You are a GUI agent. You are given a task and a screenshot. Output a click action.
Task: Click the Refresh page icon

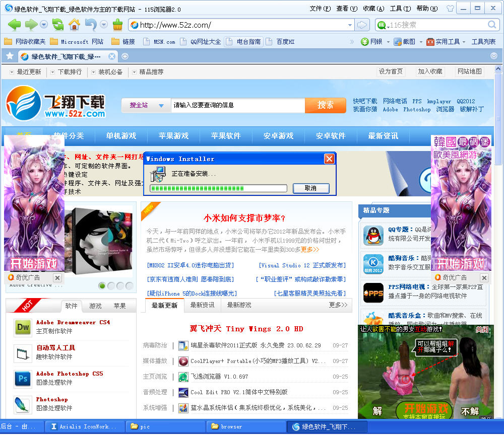coord(58,25)
